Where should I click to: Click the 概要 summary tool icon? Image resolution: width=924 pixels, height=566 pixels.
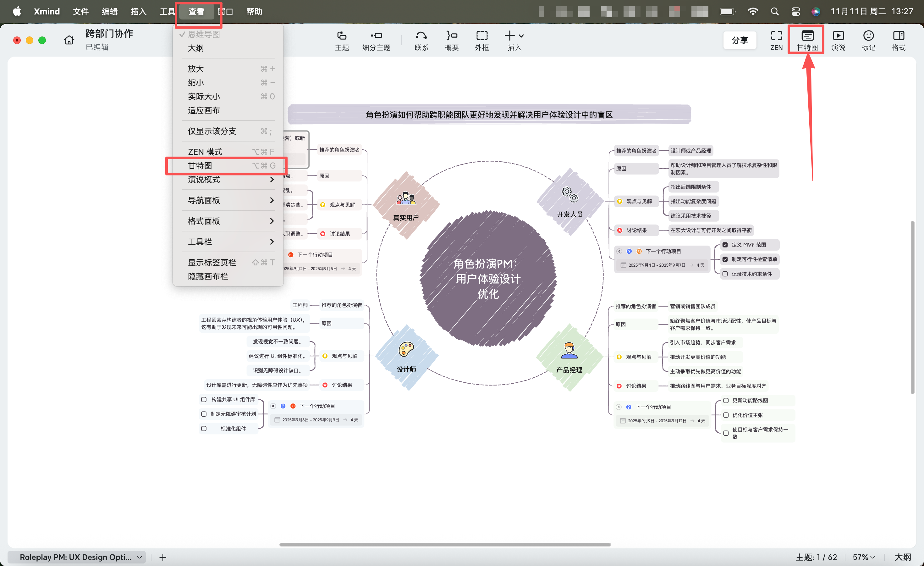452,36
